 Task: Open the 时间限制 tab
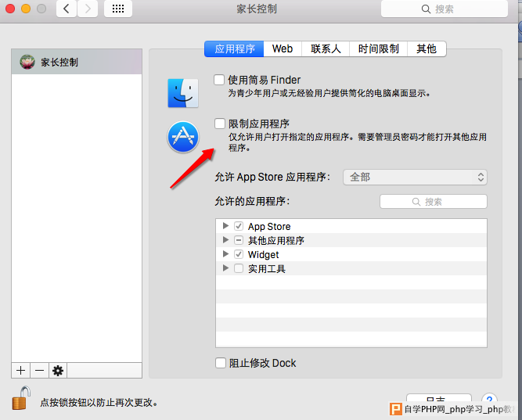coord(379,49)
